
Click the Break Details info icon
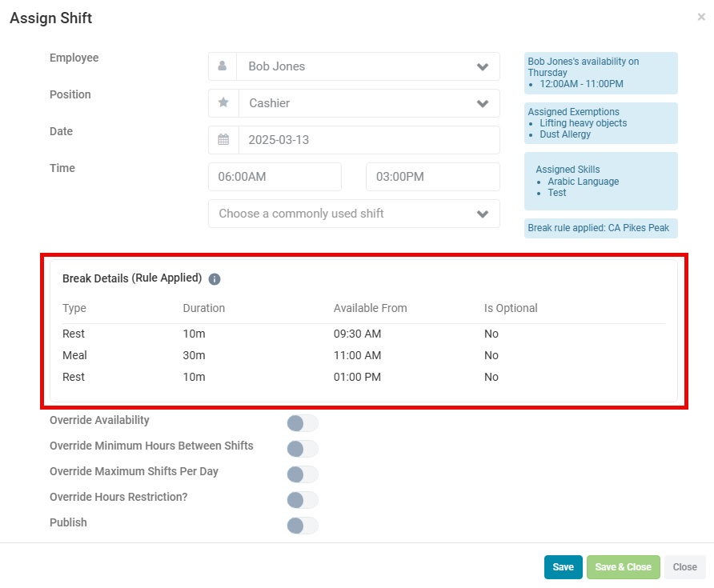(215, 279)
